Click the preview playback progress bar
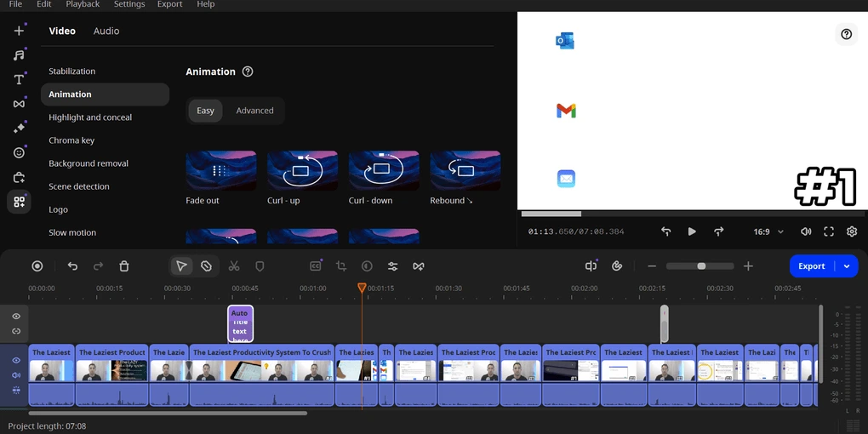868x434 pixels. [693, 214]
